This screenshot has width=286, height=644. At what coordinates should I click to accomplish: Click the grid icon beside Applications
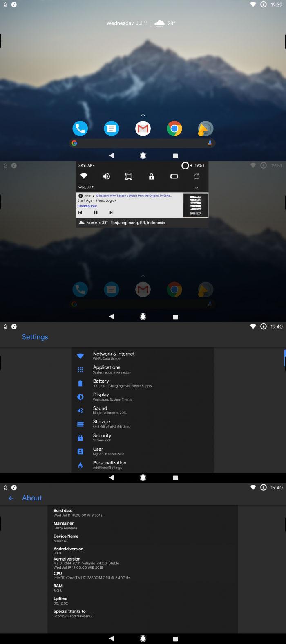coord(80,369)
